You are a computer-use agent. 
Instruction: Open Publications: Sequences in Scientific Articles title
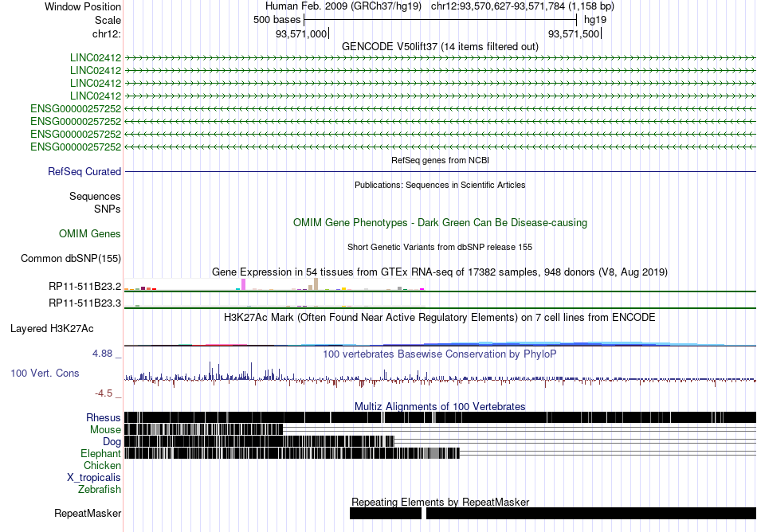point(440,185)
